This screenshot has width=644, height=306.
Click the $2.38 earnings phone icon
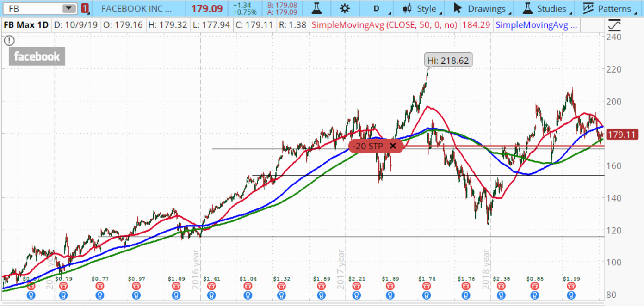pyautogui.click(x=502, y=286)
